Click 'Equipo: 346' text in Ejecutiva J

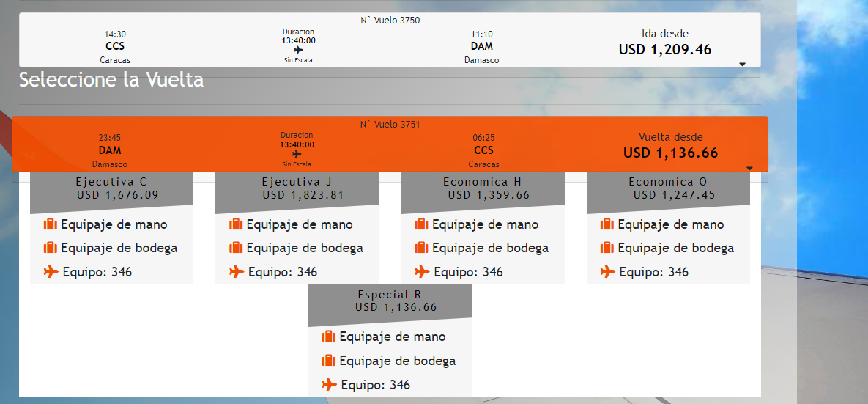point(283,272)
